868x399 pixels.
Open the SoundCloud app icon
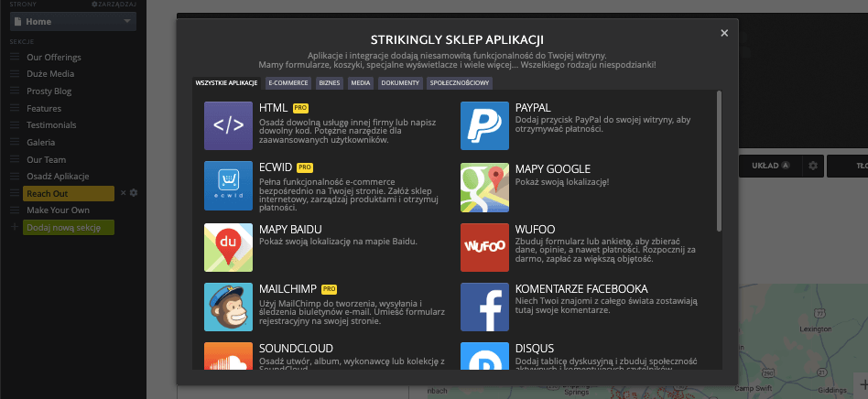pyautogui.click(x=228, y=356)
